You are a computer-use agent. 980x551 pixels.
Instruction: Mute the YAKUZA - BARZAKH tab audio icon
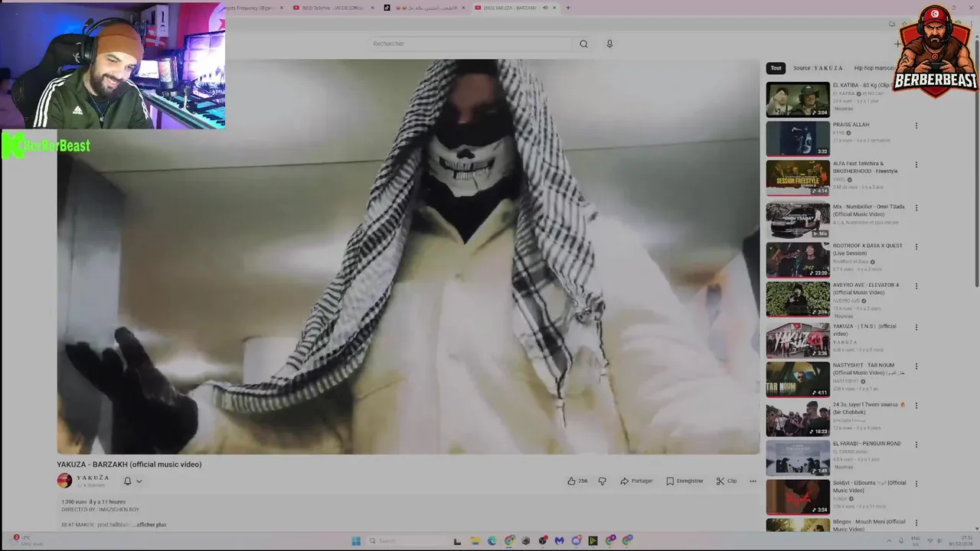click(544, 8)
